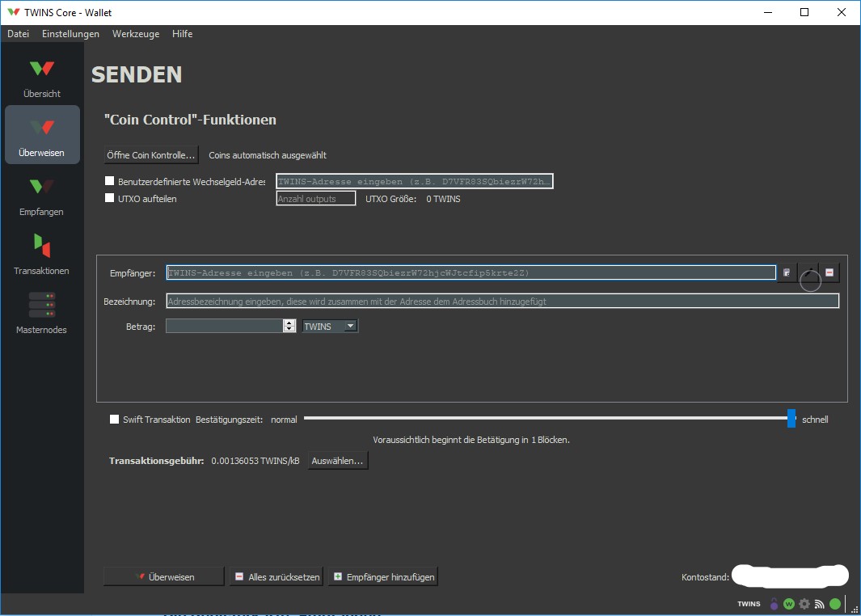The image size is (861, 616).
Task: Click the Bestätigungszeit slider handle
Action: pyautogui.click(x=791, y=419)
